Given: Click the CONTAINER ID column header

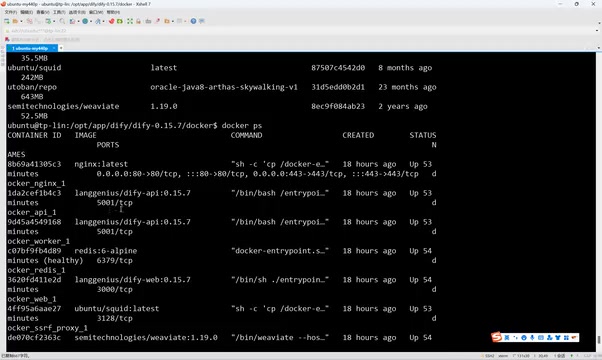Looking at the screenshot, I should (x=34, y=135).
